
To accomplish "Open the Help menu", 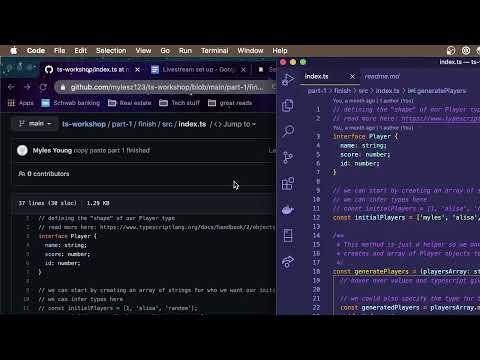I will pyautogui.click(x=280, y=51).
